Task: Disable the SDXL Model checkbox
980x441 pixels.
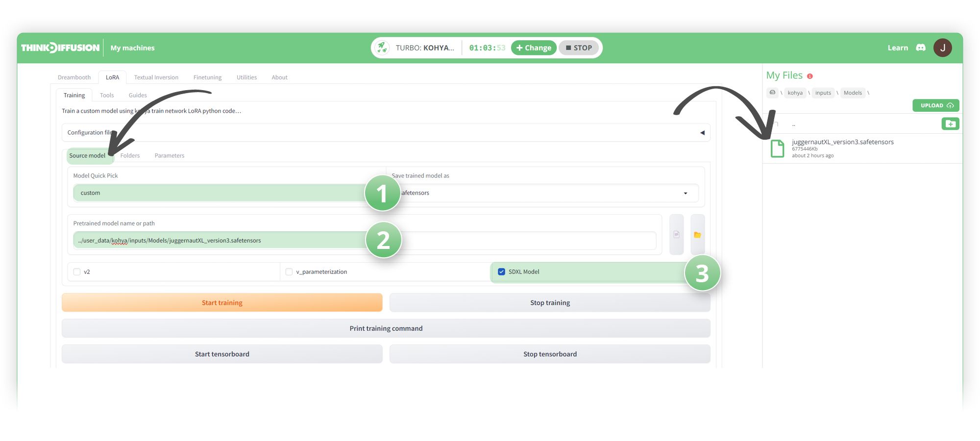Action: pyautogui.click(x=501, y=271)
